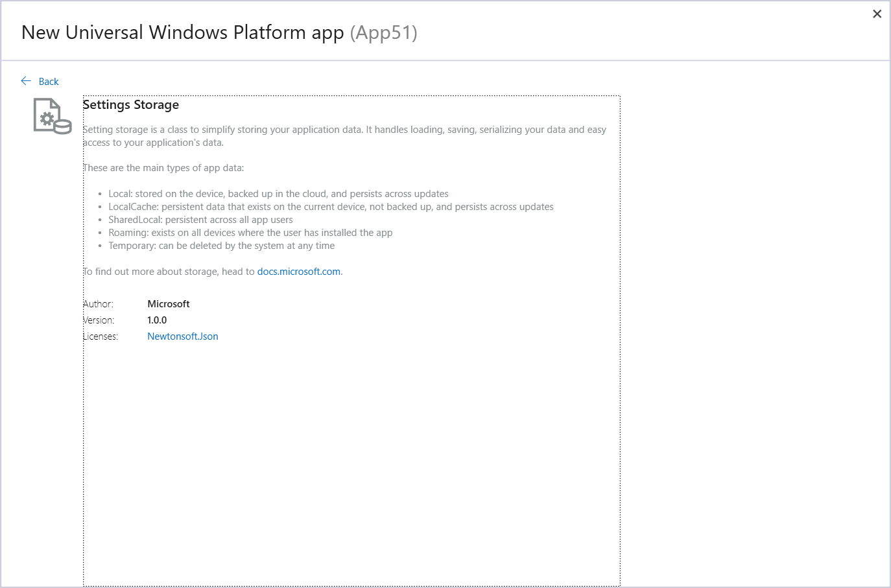This screenshot has width=891, height=588.
Task: Click the 'To find out more about storage' sentence
Action: coord(213,272)
